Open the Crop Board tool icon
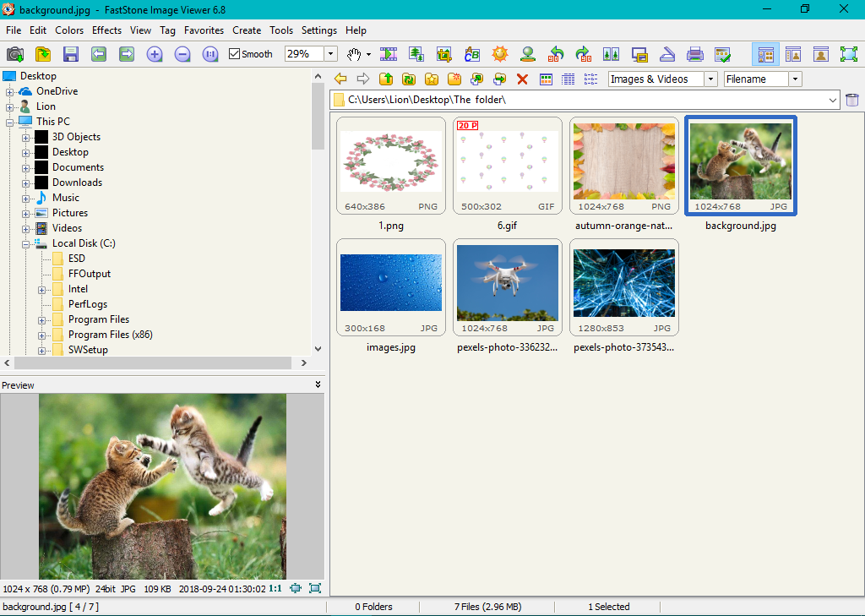The width and height of the screenshot is (865, 616). 444,54
